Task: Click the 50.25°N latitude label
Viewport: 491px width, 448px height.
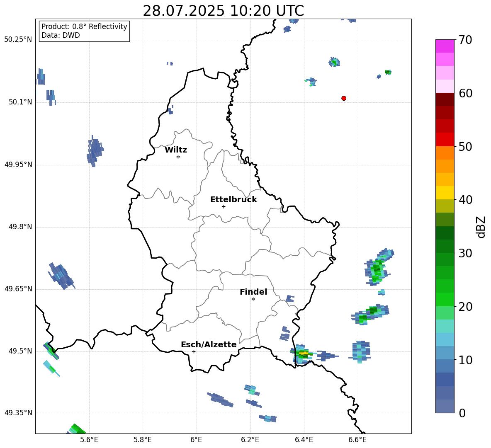Action: [18, 40]
